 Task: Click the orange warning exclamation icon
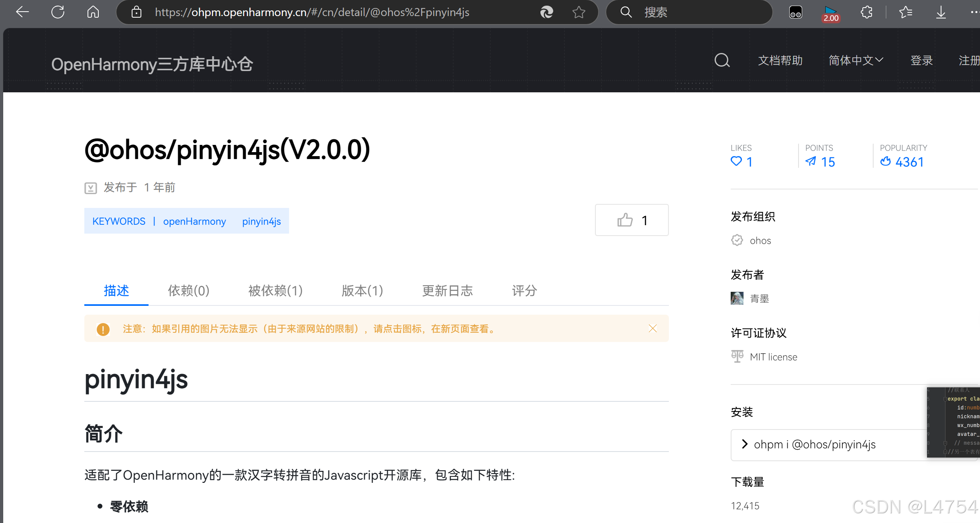[x=103, y=329]
